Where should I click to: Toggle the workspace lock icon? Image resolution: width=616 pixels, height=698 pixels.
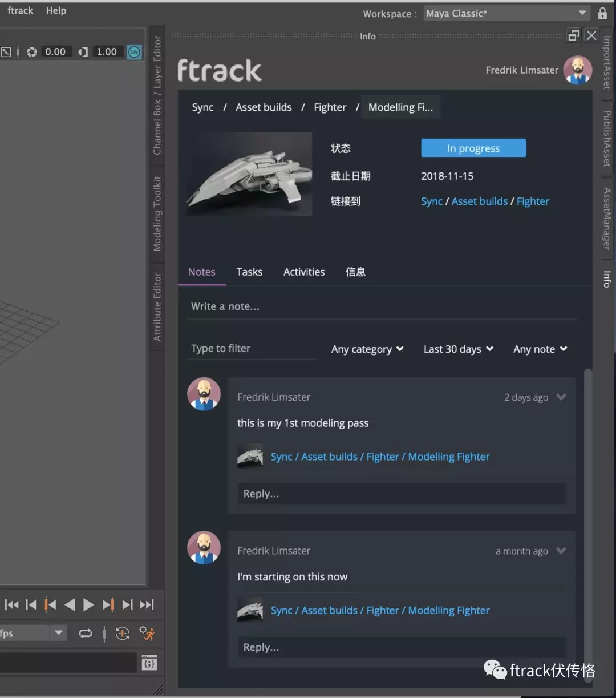[602, 13]
